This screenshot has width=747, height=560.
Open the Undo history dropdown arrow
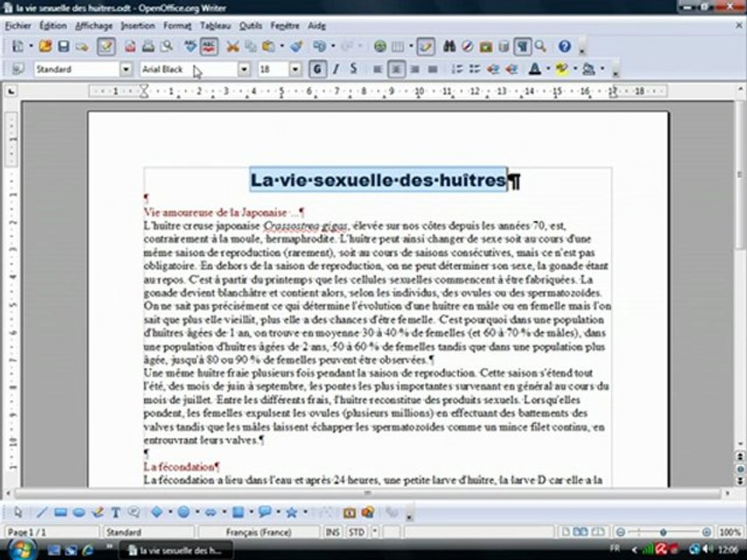(x=332, y=46)
